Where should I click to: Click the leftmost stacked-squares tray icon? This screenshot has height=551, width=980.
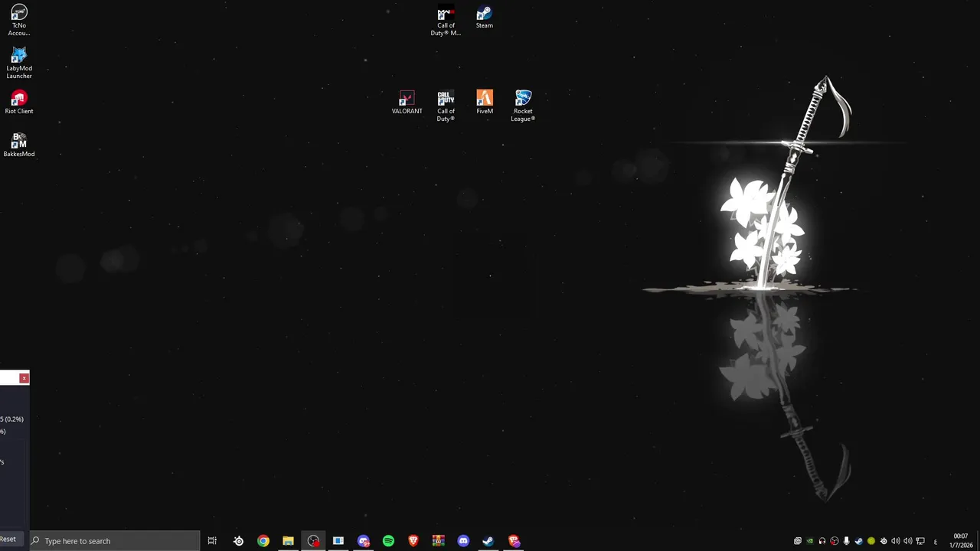click(798, 541)
